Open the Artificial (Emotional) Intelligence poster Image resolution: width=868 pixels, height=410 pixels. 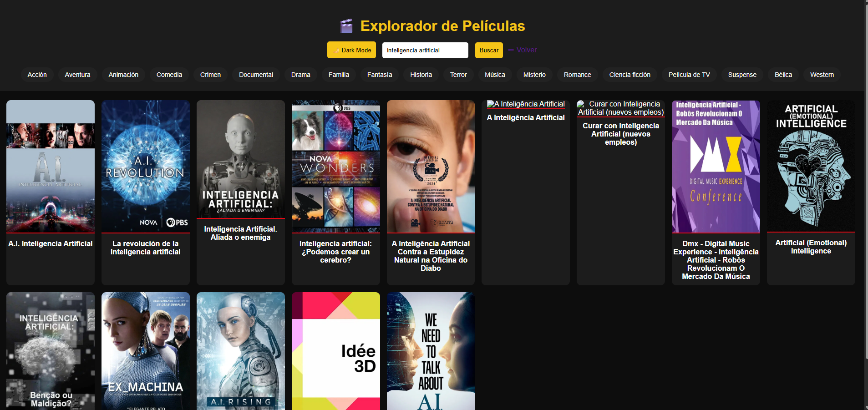point(811,166)
